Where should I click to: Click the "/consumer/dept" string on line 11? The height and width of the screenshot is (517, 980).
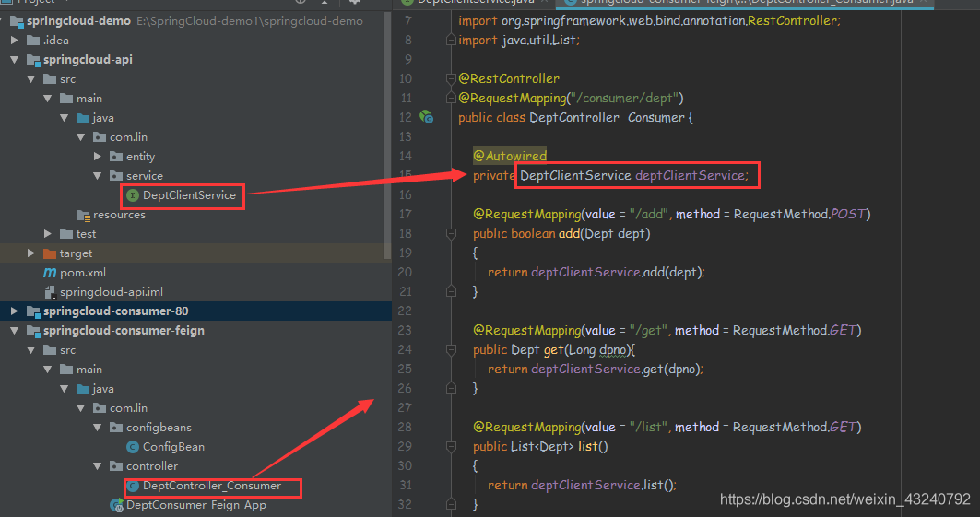624,98
